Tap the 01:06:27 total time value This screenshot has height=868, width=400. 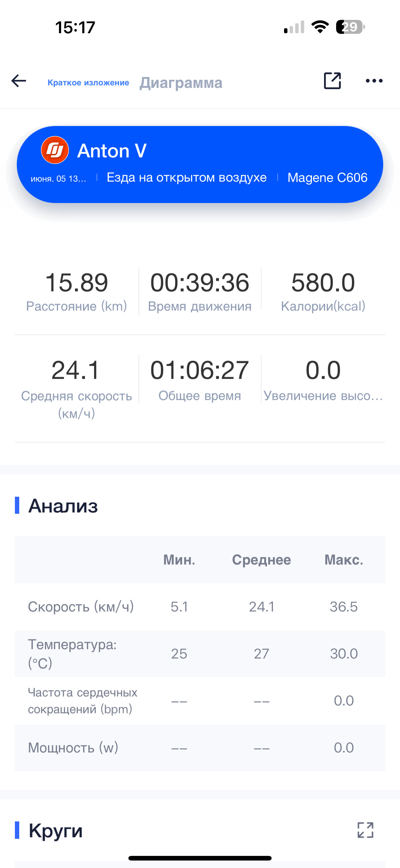tap(200, 370)
